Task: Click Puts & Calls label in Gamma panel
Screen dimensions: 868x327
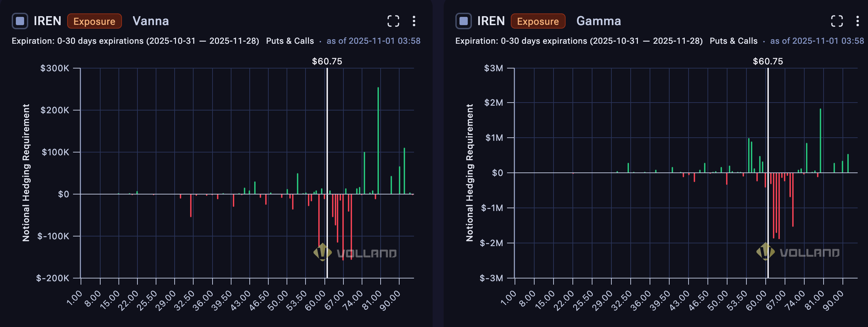Action: [x=734, y=41]
